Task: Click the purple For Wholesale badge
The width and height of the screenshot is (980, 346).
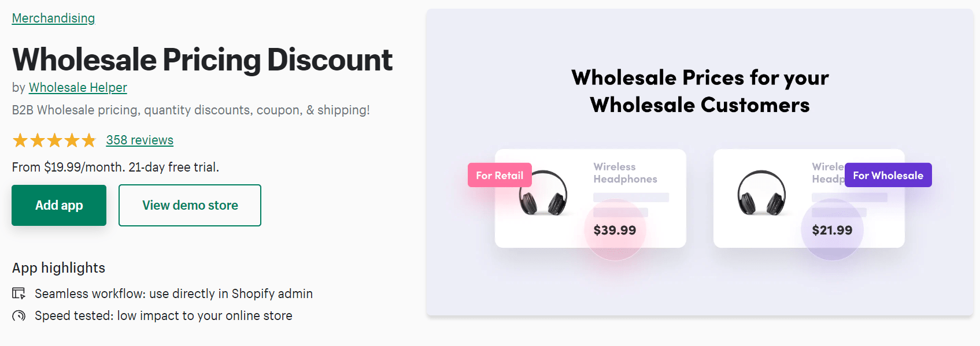Action: [888, 175]
